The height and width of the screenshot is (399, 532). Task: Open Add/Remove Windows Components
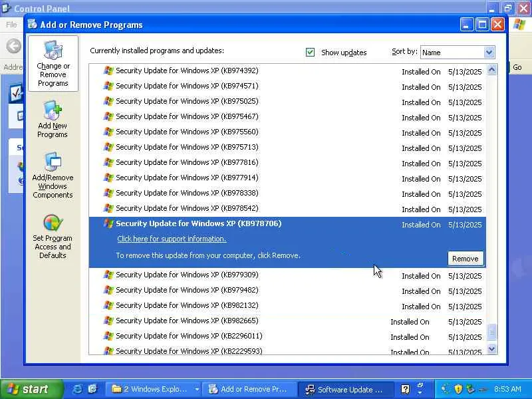53,176
